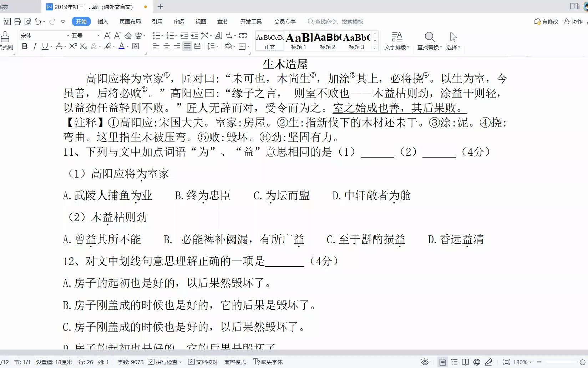Open the References (引用) tab
588x368 pixels.
point(157,22)
